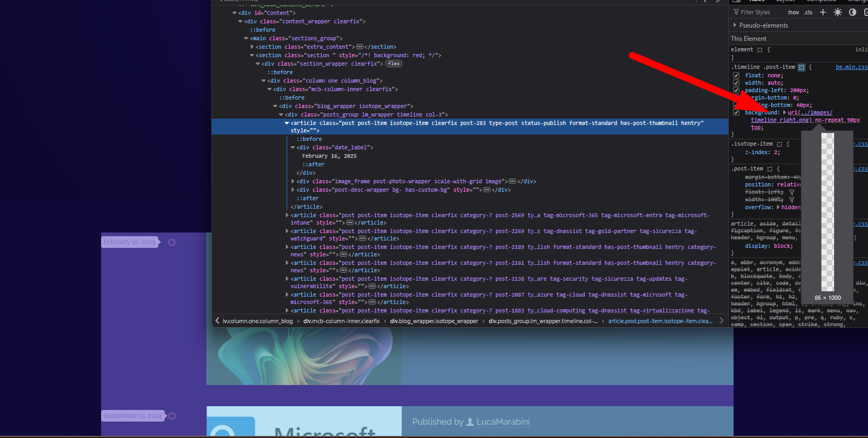Highlight elements matching .timeline .post-item selector
The width and height of the screenshot is (868, 438).
[x=801, y=67]
